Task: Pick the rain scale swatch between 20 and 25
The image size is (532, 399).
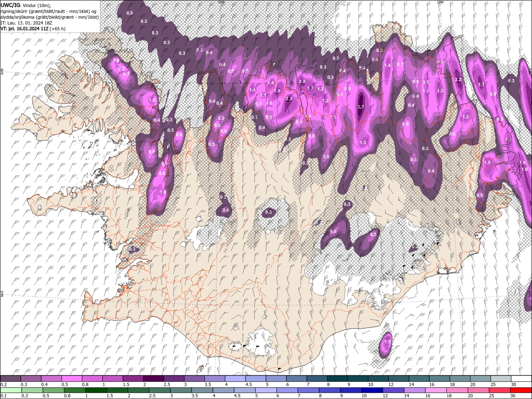Action: tap(478, 390)
